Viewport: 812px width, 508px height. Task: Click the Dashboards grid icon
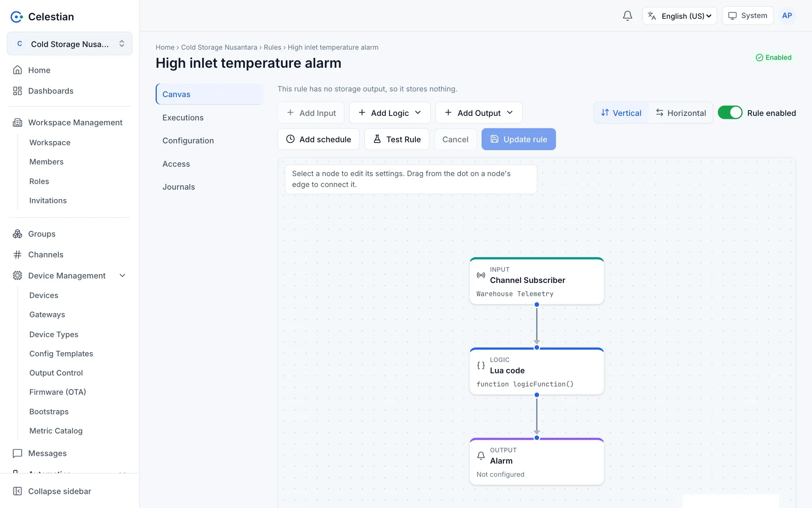[x=17, y=91]
